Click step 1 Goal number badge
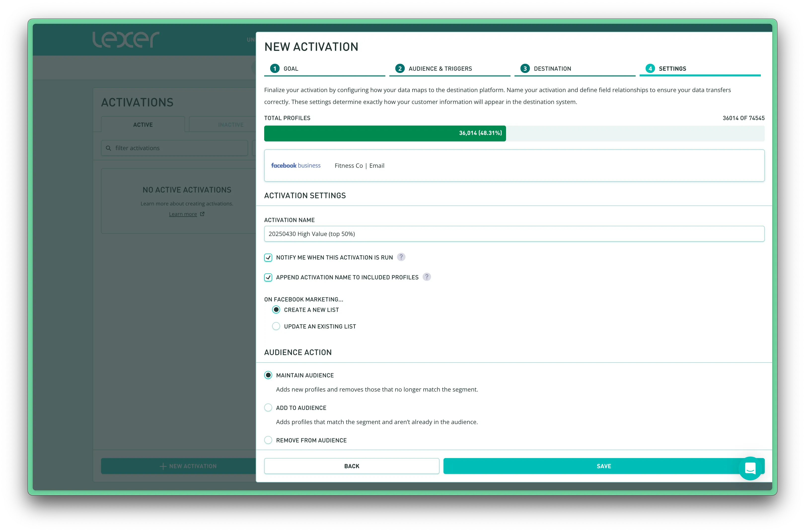The width and height of the screenshot is (805, 532). pyautogui.click(x=275, y=68)
